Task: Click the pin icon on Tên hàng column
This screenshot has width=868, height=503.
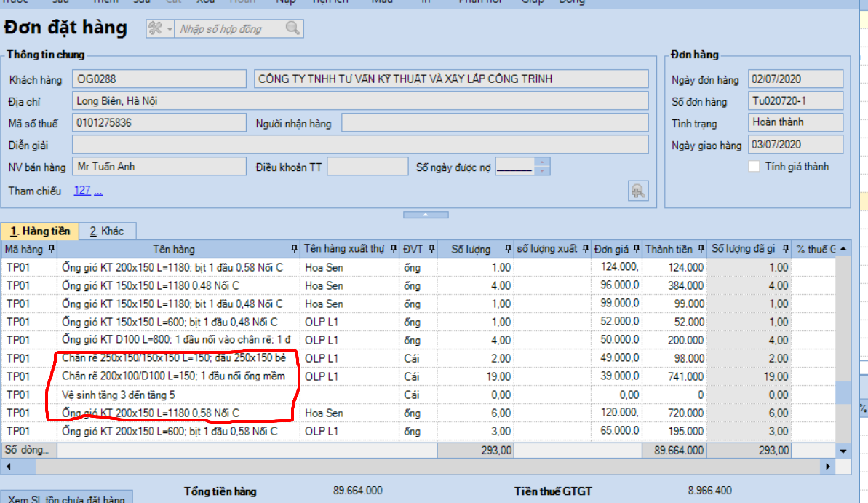Action: 294,249
